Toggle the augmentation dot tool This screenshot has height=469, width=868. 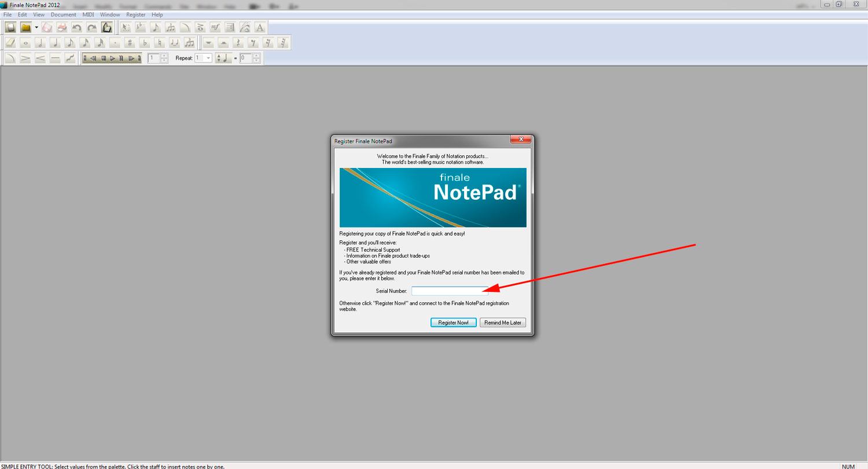coord(115,43)
